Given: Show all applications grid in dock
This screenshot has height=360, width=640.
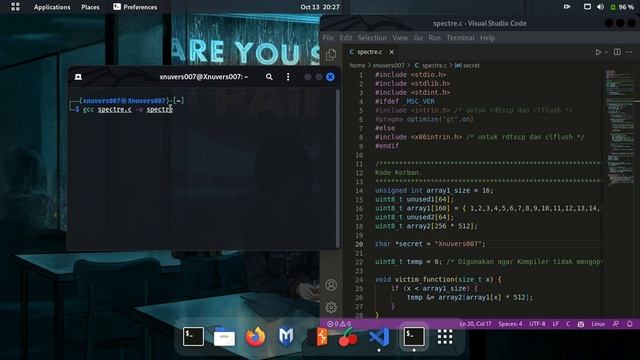Looking at the screenshot, I should [445, 337].
